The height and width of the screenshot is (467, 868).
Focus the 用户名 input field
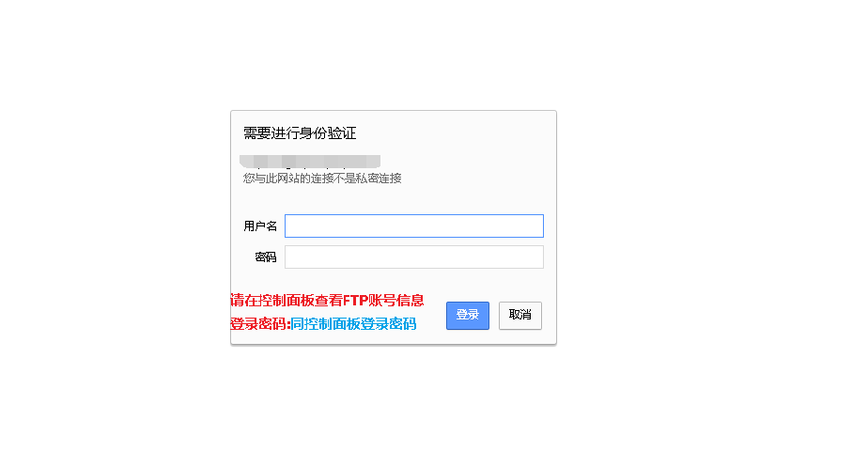tap(414, 226)
